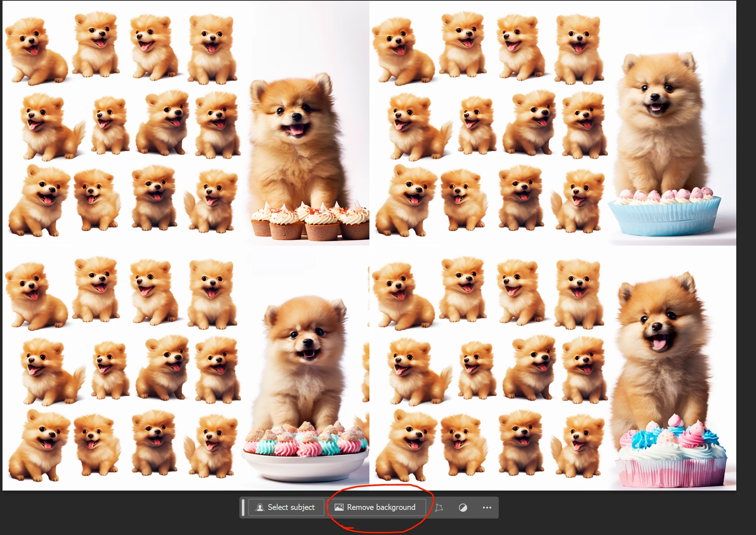The image size is (756, 535).
Task: Click the dark workspace right of the canvas
Action: 746,251
